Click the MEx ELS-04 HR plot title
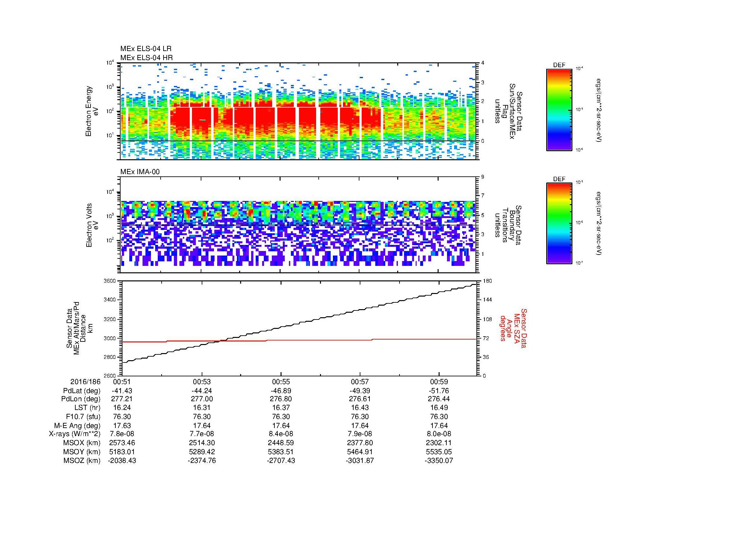 pos(146,58)
